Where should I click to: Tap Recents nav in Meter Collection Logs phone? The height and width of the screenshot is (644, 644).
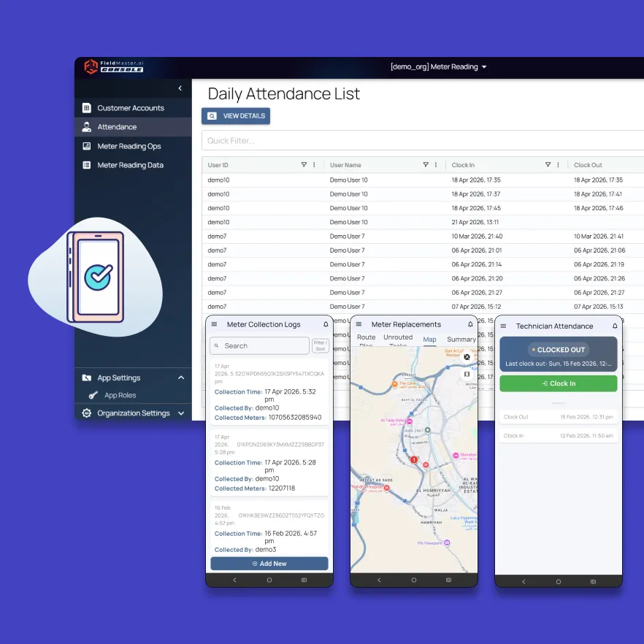tap(304, 580)
